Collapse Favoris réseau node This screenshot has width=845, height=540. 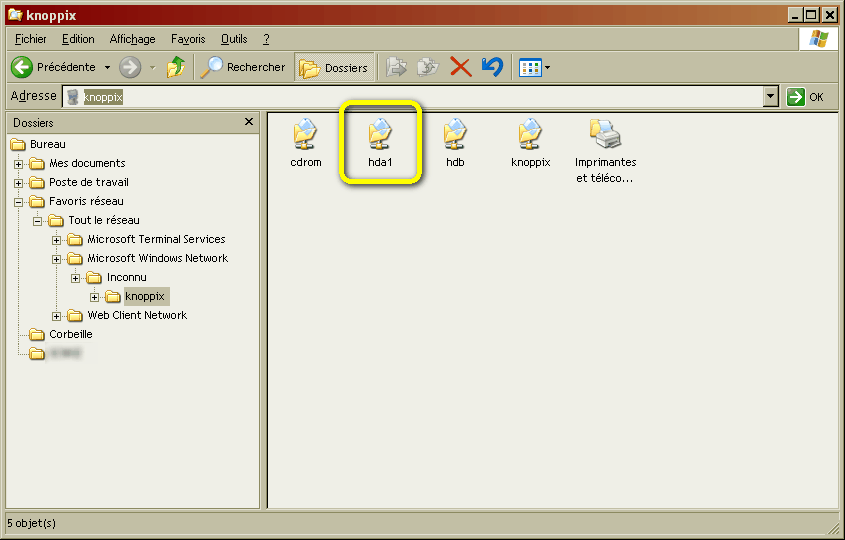pyautogui.click(x=18, y=202)
